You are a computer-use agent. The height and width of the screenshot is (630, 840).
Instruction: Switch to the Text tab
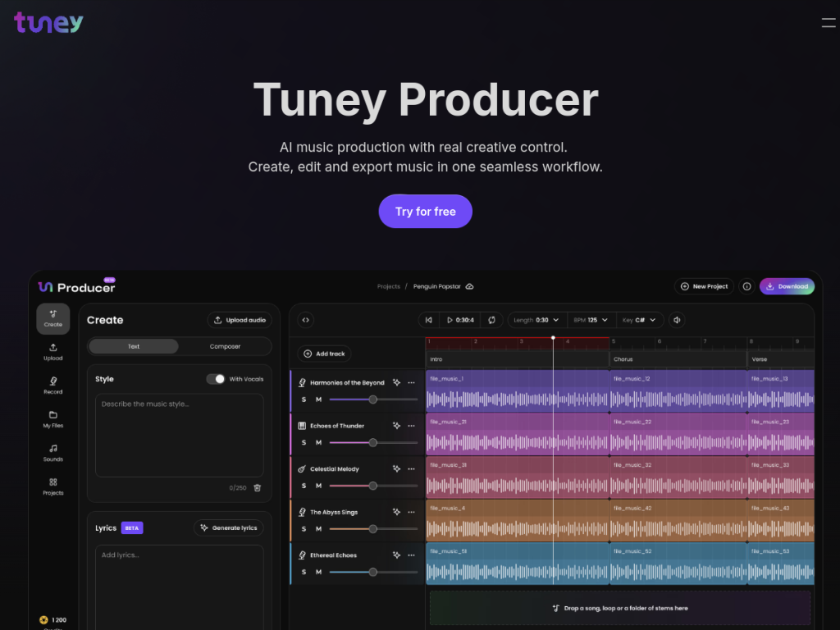(134, 347)
